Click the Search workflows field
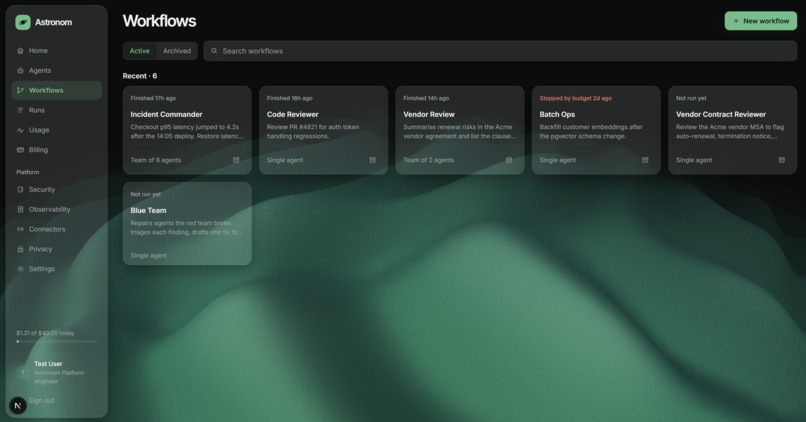Viewport: 806px width, 422px height. pyautogui.click(x=500, y=51)
